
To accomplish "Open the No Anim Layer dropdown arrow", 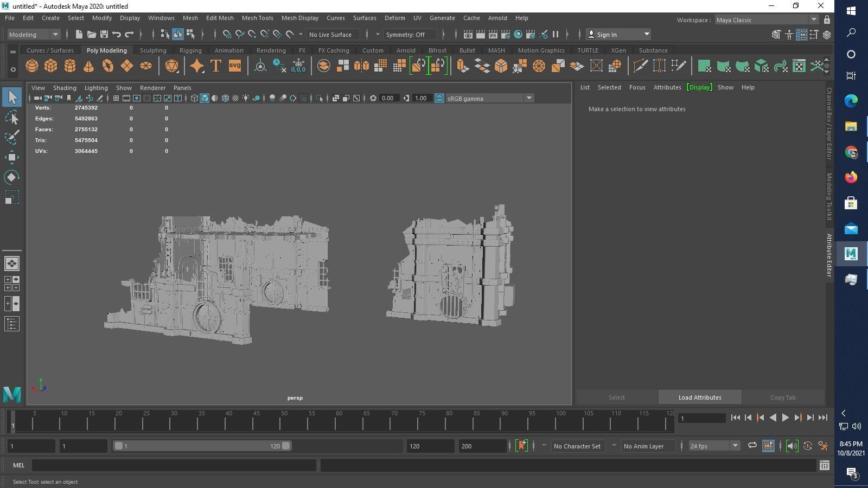I will pyautogui.click(x=614, y=446).
